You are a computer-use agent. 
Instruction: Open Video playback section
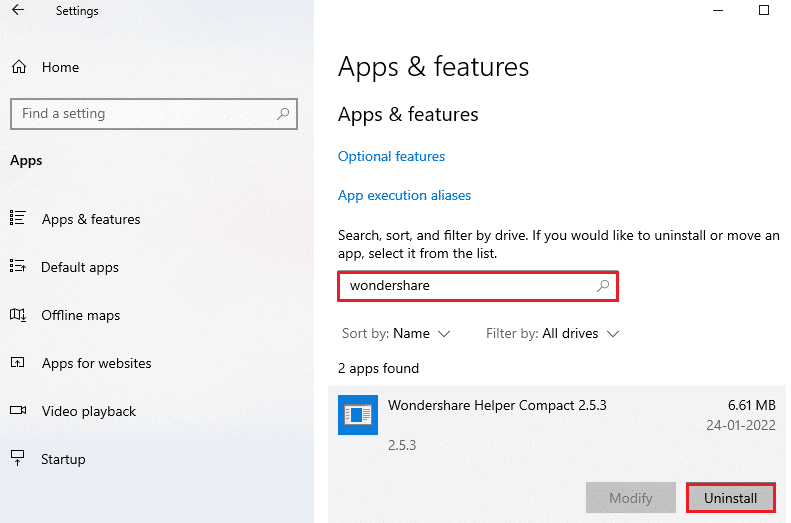tap(89, 411)
